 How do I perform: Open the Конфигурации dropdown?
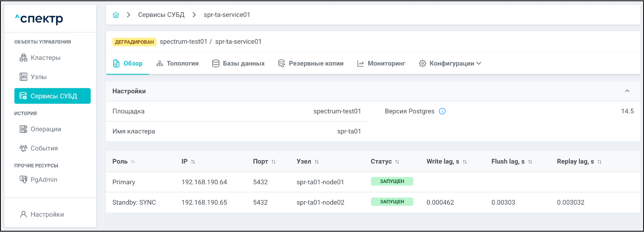point(450,63)
